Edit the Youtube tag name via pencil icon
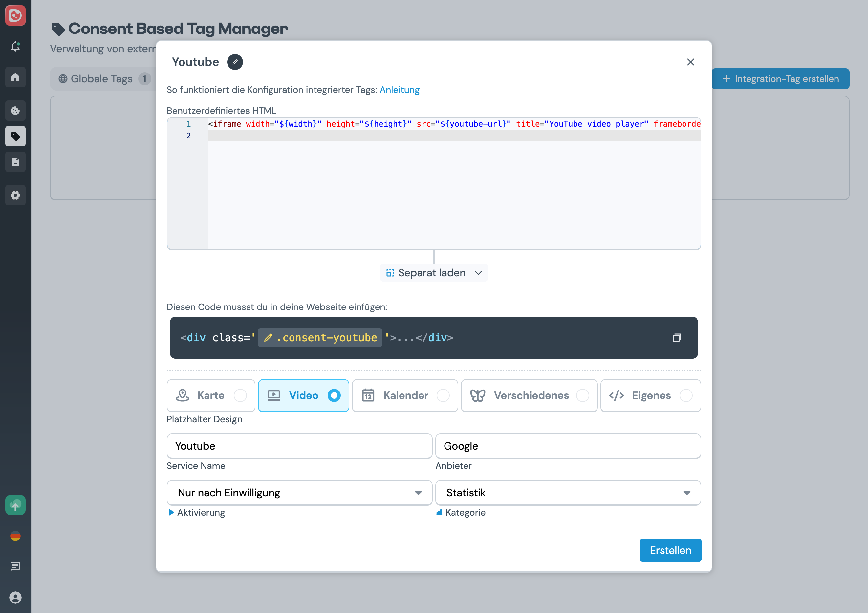Image resolution: width=868 pixels, height=613 pixels. 235,62
